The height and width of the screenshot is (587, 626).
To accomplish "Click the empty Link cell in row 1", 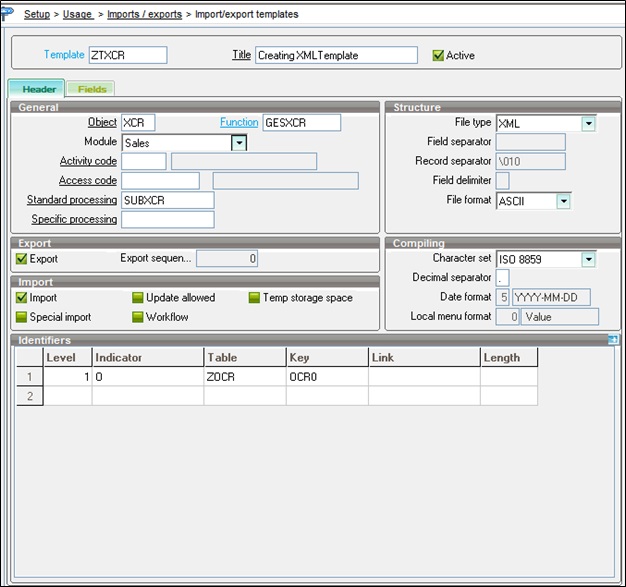I will click(424, 377).
